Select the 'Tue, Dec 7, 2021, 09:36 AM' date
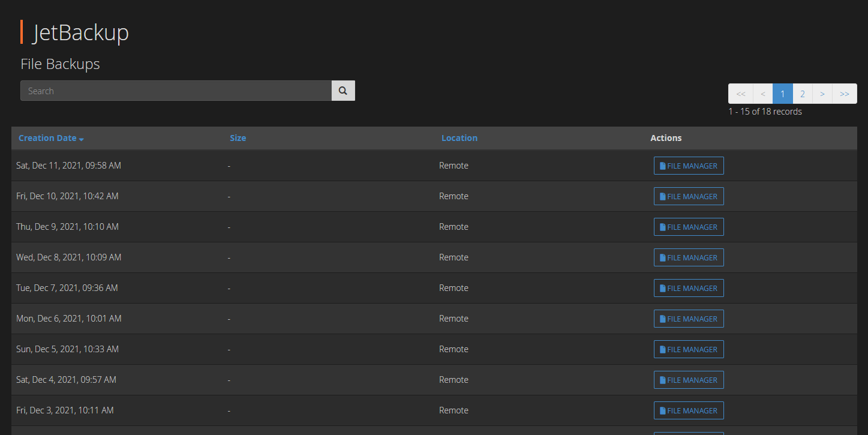This screenshot has width=868, height=435. pyautogui.click(x=67, y=287)
